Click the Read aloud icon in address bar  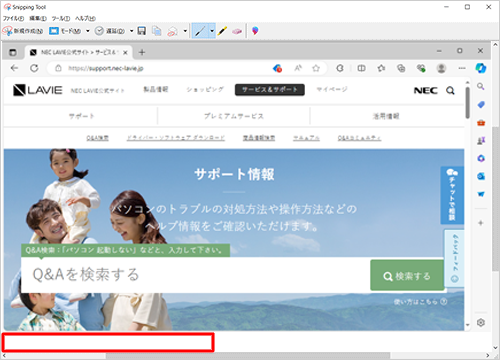pos(298,68)
